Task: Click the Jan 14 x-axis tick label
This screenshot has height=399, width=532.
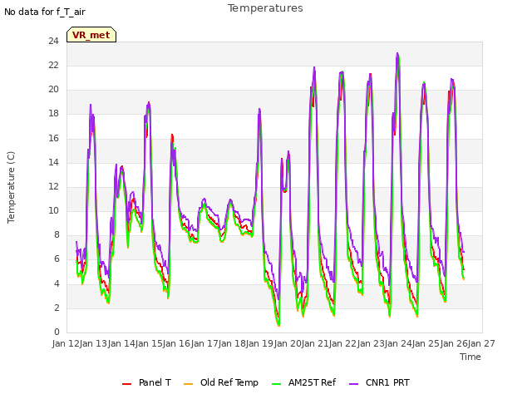Action: (x=121, y=343)
